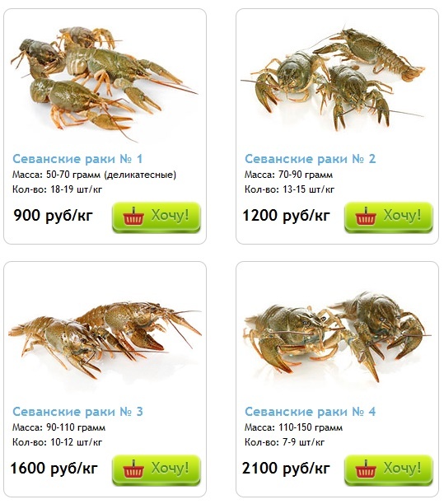Open the Севанские раки № 2 title link
This screenshot has height=504, width=444.
310,159
